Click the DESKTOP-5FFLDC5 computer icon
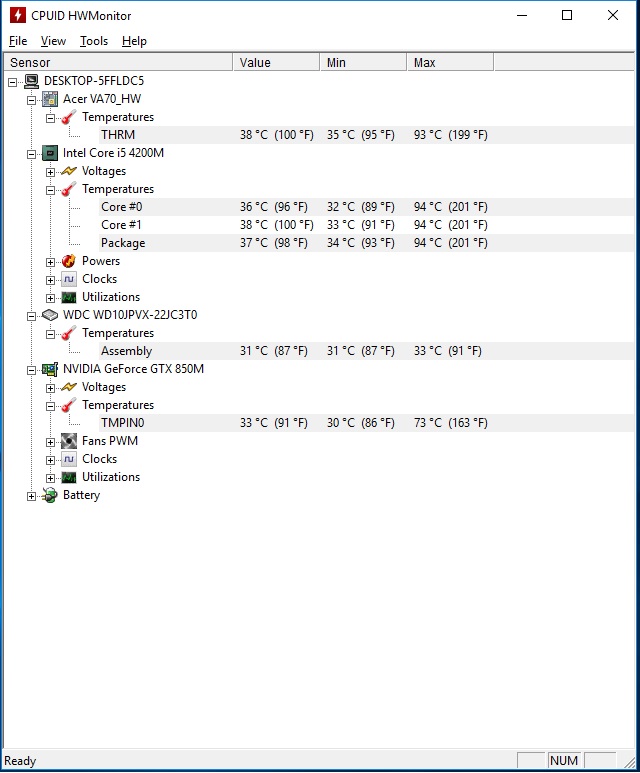Image resolution: width=640 pixels, height=773 pixels. pos(32,81)
